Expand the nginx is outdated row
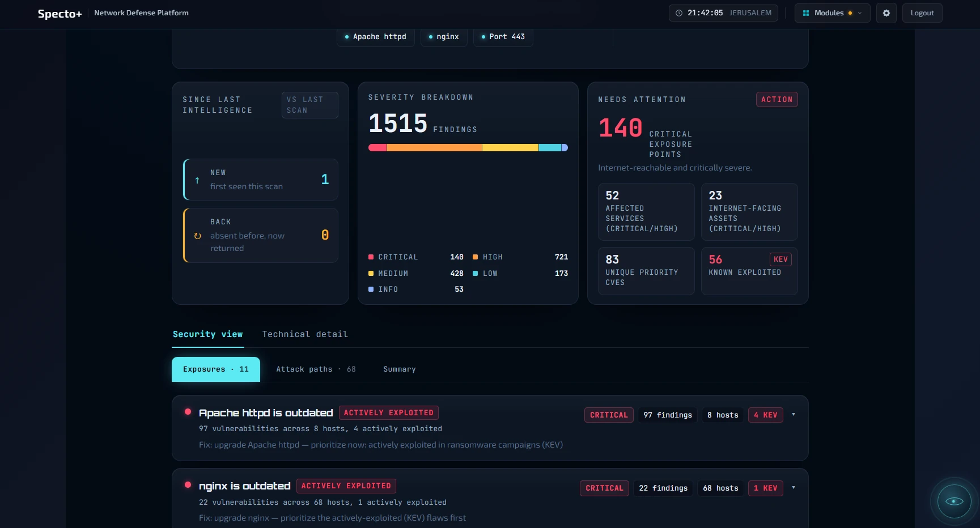The width and height of the screenshot is (980, 528). (x=794, y=488)
